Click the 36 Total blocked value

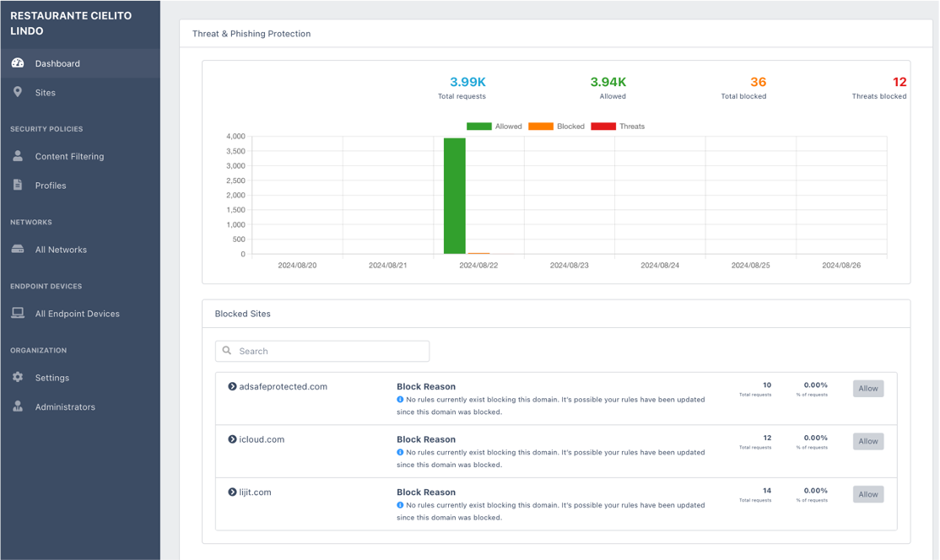click(759, 82)
